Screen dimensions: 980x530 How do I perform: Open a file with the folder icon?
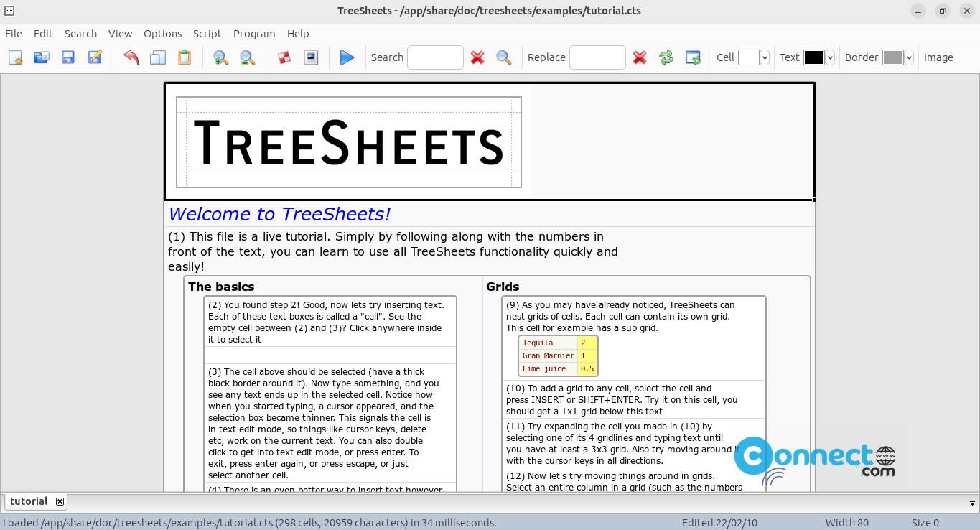[x=42, y=57]
